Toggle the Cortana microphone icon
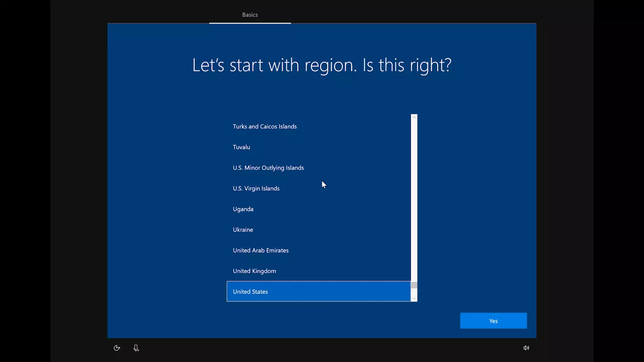 (136, 348)
